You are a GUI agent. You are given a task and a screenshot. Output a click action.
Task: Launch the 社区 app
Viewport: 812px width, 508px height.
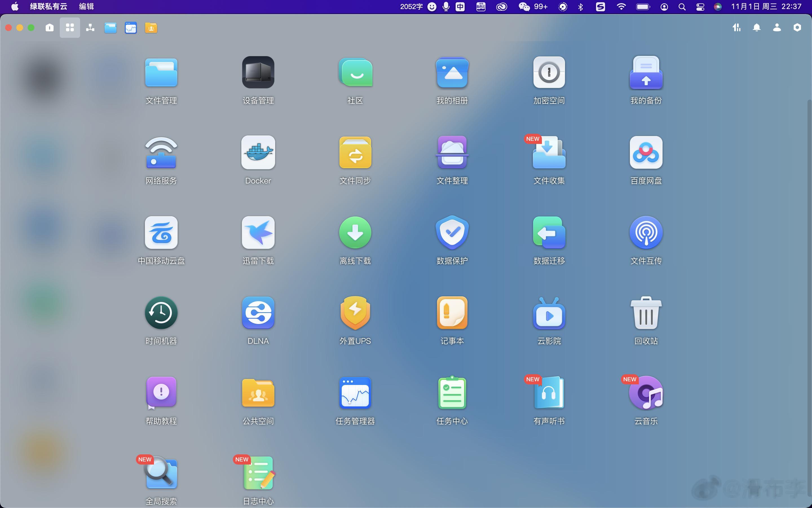[355, 73]
